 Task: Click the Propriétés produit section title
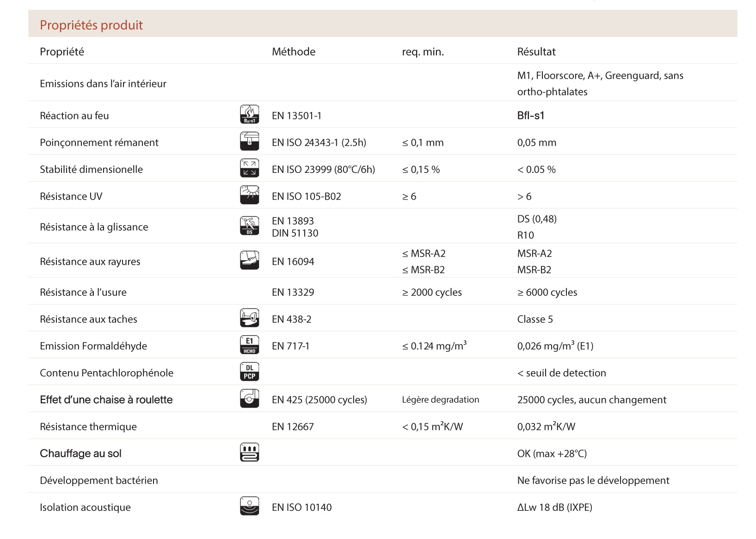pos(91,25)
